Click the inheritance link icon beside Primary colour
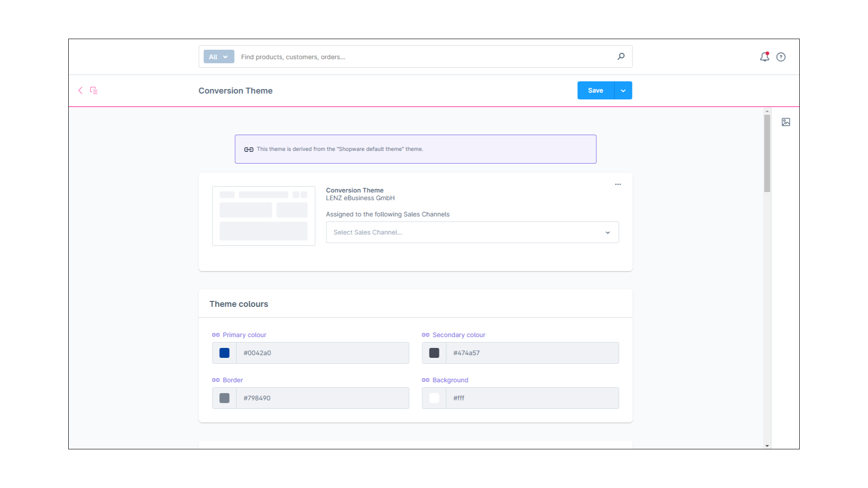Image resolution: width=868 pixels, height=488 pixels. [x=216, y=335]
